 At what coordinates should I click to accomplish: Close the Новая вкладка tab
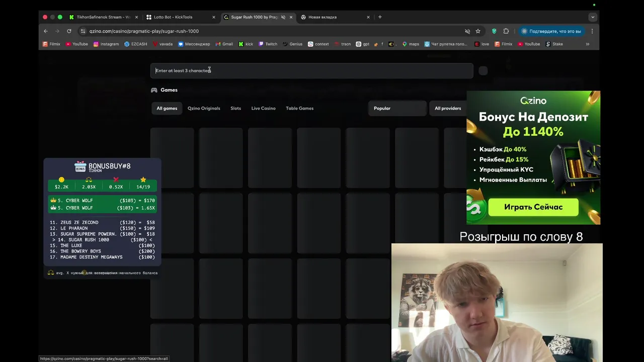(368, 17)
